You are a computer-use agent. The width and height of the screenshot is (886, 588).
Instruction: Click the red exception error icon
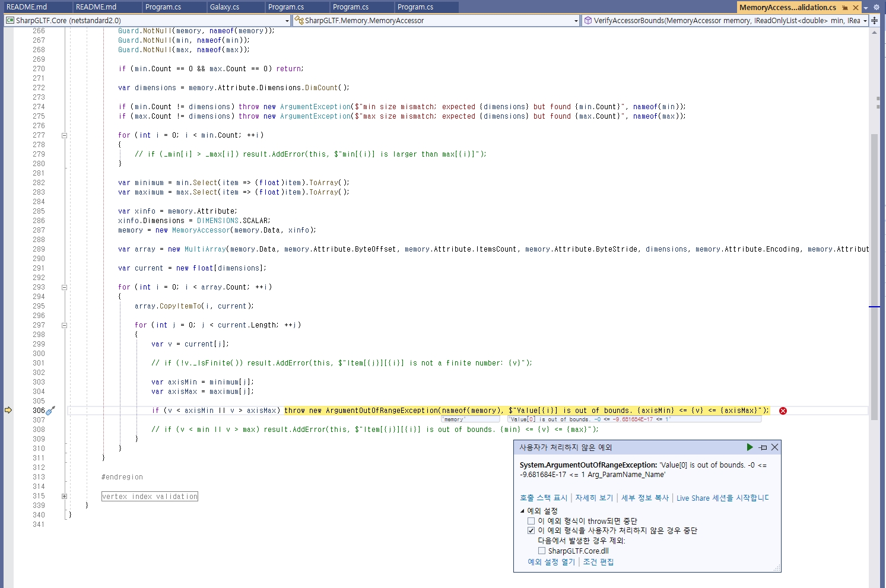click(783, 411)
